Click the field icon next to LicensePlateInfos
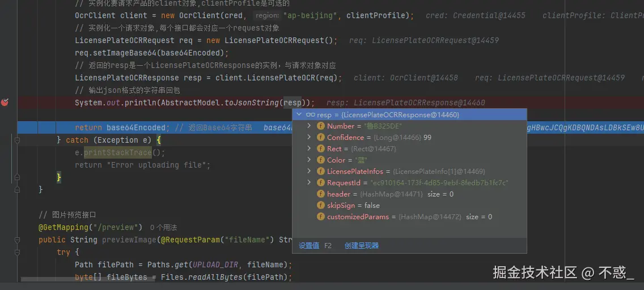Viewport: 644px width, 290px height. tap(321, 172)
